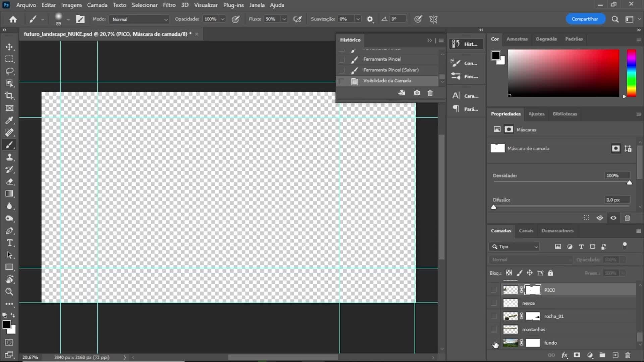Viewport: 644px width, 362px height.
Task: Choose the Type tool
Action: point(9,243)
